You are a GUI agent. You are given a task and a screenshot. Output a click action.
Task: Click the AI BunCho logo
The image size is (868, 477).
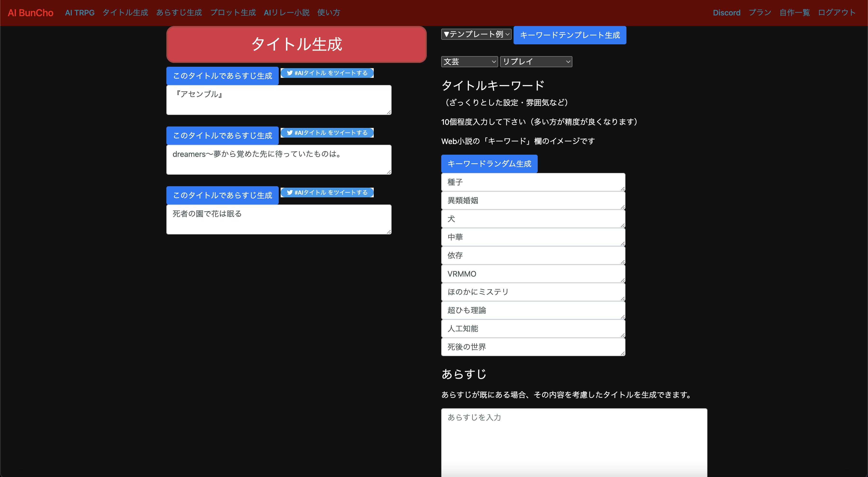(x=30, y=13)
